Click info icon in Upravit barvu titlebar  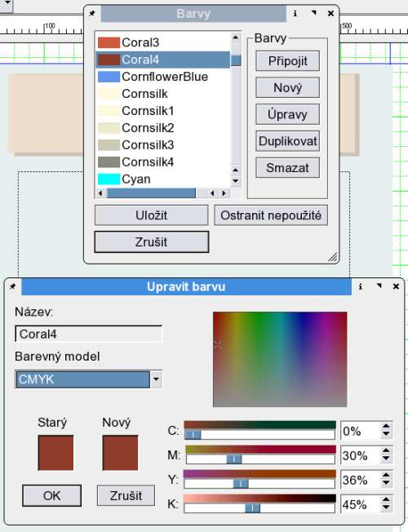pyautogui.click(x=361, y=286)
